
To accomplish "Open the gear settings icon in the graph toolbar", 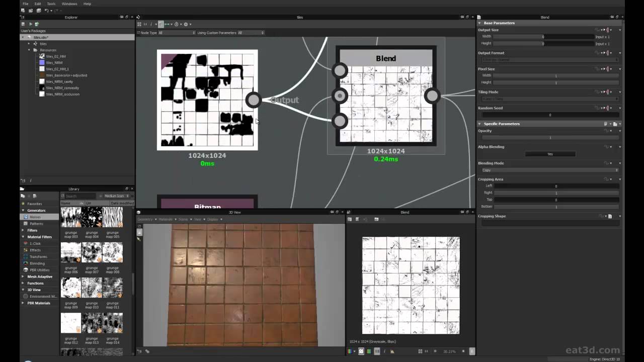I will click(186, 24).
